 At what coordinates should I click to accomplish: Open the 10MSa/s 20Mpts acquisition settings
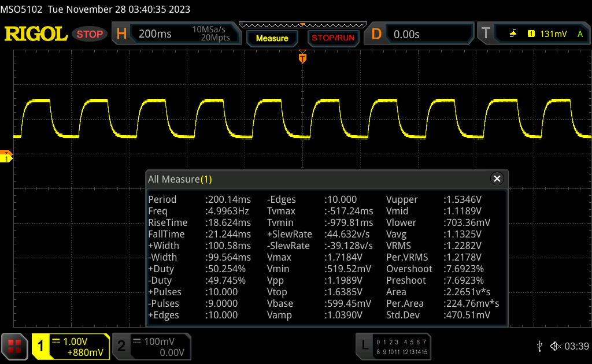(x=211, y=34)
